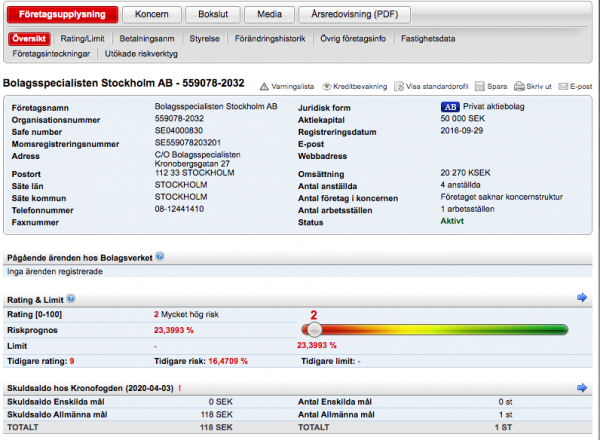Click the Skriv ut printer icon
The image size is (600, 440).
(x=519, y=86)
